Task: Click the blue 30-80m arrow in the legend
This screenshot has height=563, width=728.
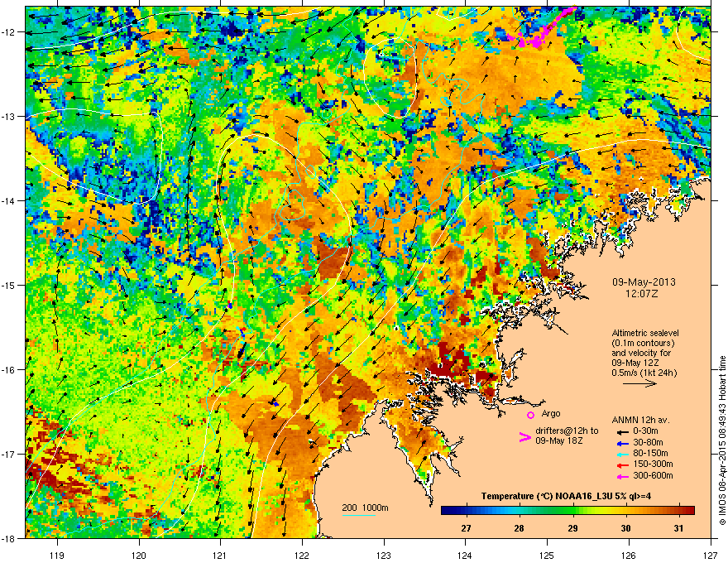Action: pos(621,443)
